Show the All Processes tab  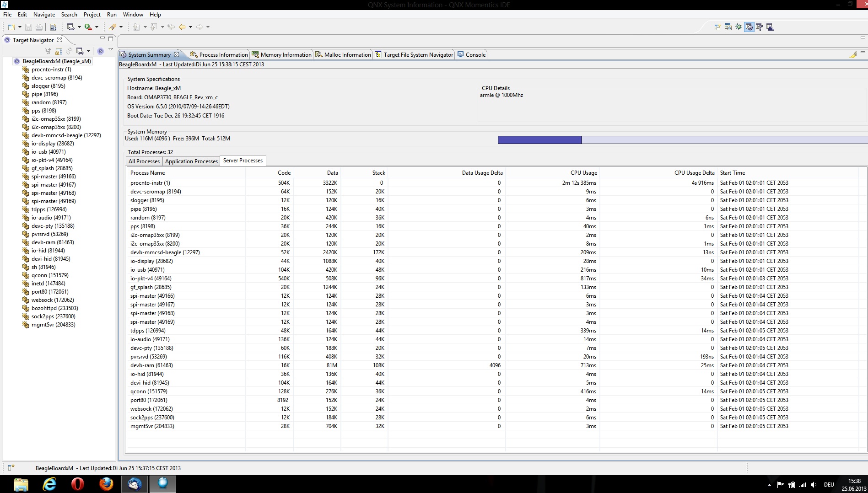(144, 161)
